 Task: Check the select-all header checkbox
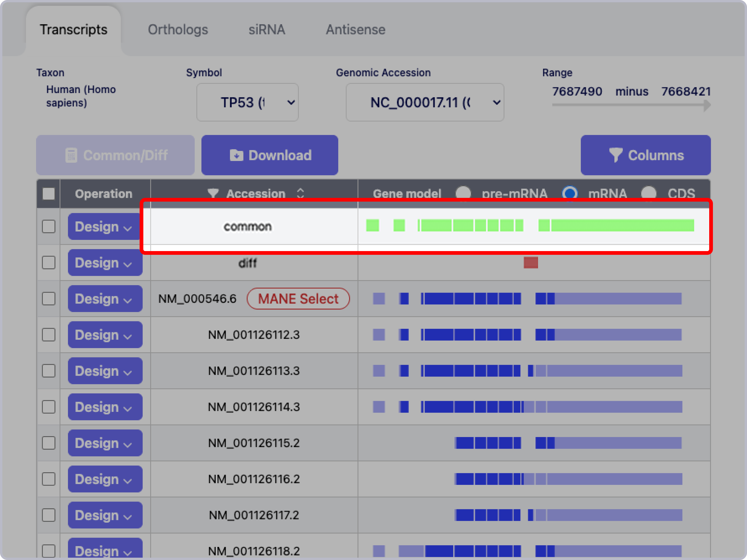click(x=49, y=193)
